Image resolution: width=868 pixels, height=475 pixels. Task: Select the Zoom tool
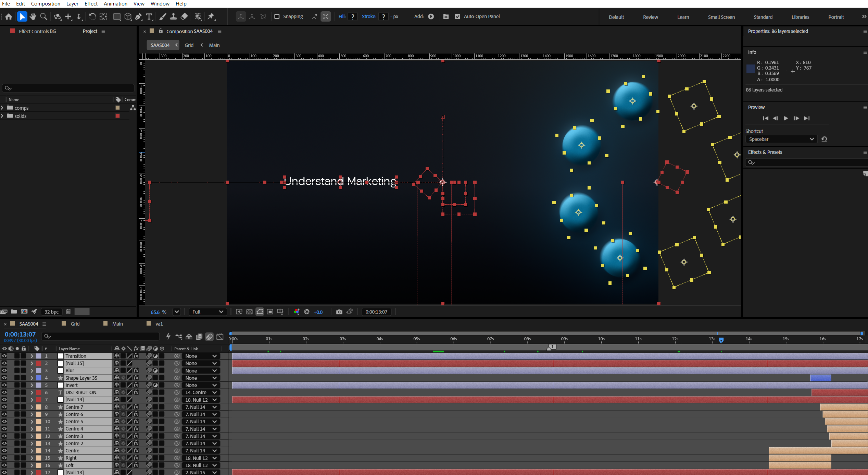click(43, 16)
